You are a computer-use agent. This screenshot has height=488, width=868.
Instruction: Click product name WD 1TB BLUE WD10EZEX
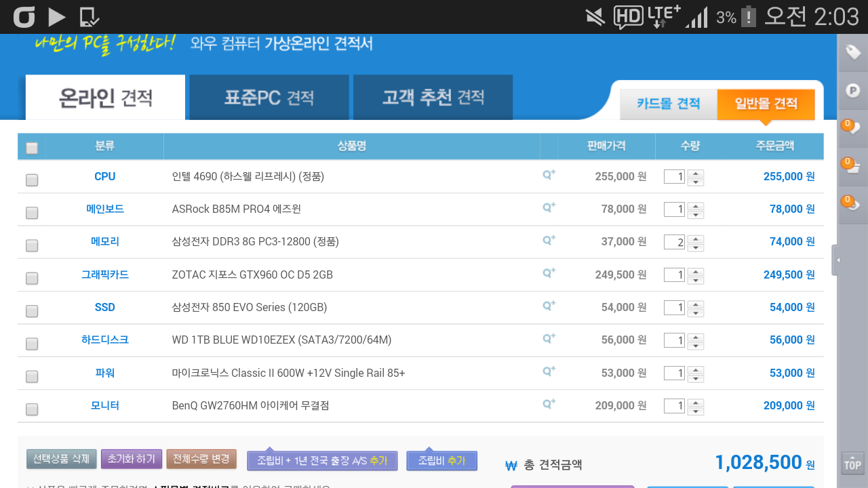pos(281,340)
